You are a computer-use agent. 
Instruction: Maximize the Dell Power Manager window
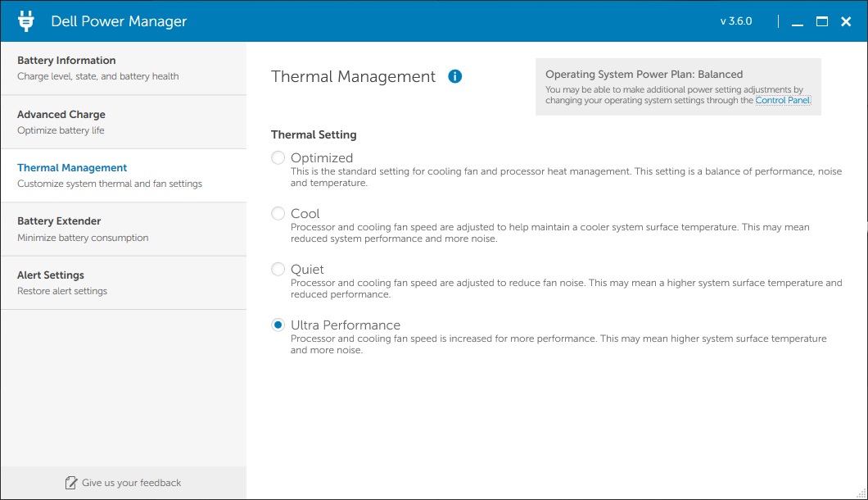click(822, 21)
